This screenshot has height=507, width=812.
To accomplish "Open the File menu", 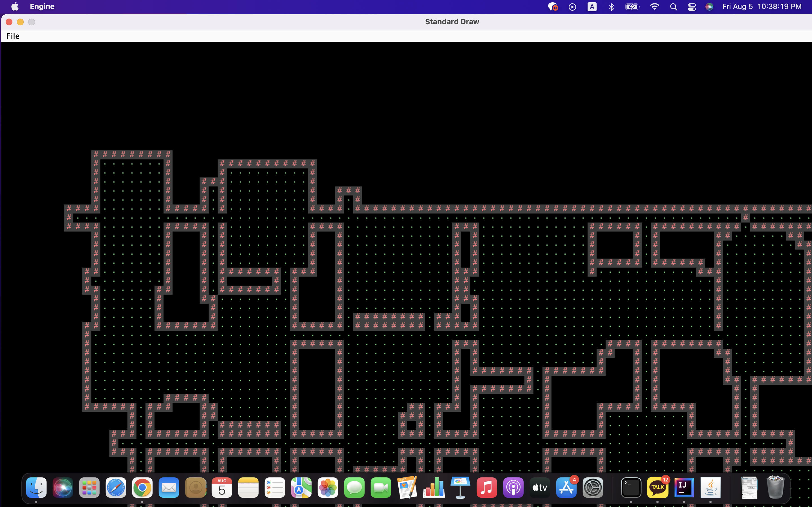I will click(x=13, y=36).
